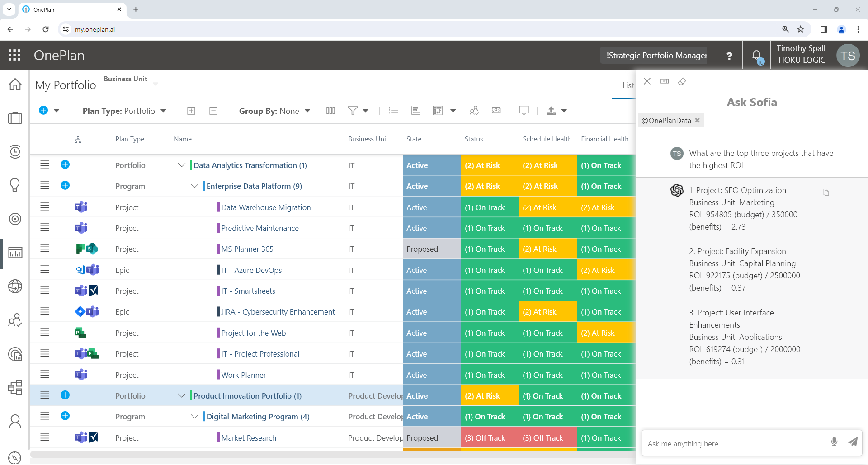Open the Data Warehouse Migration project
868x465 pixels.
point(266,207)
